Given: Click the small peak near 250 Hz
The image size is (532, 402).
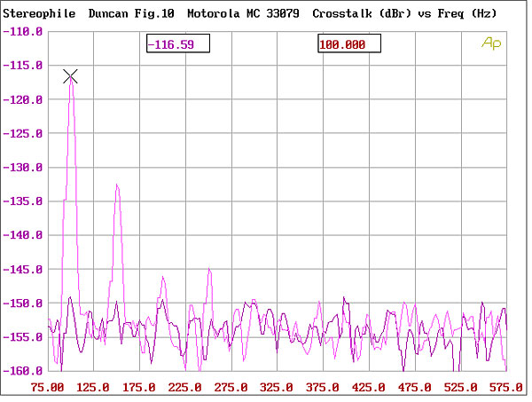Looking at the screenshot, I should pos(209,270).
